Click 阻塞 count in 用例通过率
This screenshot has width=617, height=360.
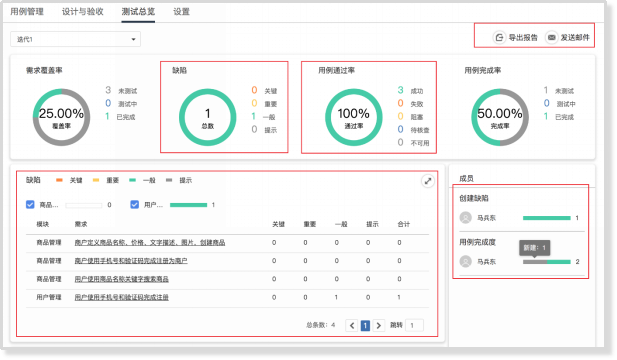pyautogui.click(x=400, y=116)
